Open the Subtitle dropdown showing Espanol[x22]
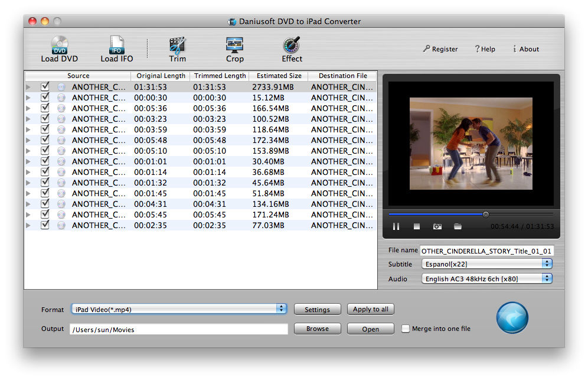Screen dimensions: 588x380 click(x=486, y=264)
